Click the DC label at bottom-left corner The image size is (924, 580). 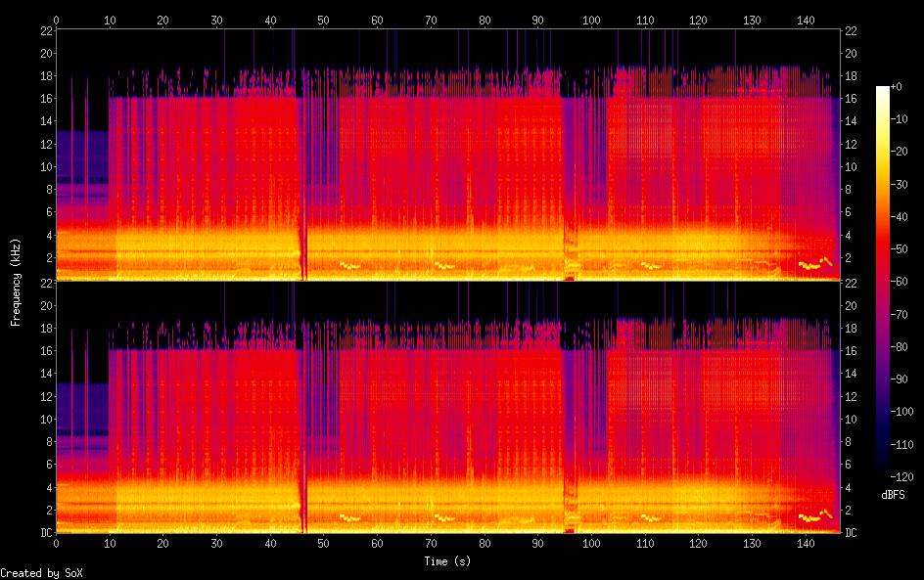click(43, 533)
